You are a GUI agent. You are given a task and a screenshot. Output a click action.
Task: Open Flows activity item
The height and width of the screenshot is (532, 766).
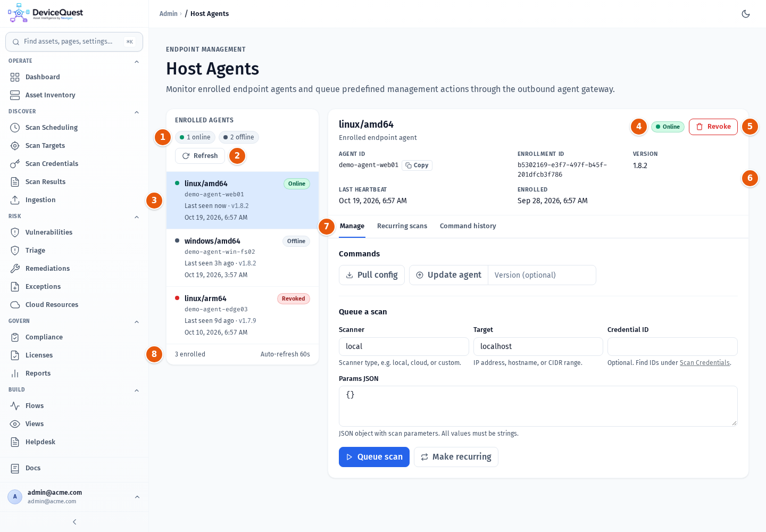[x=74, y=406]
